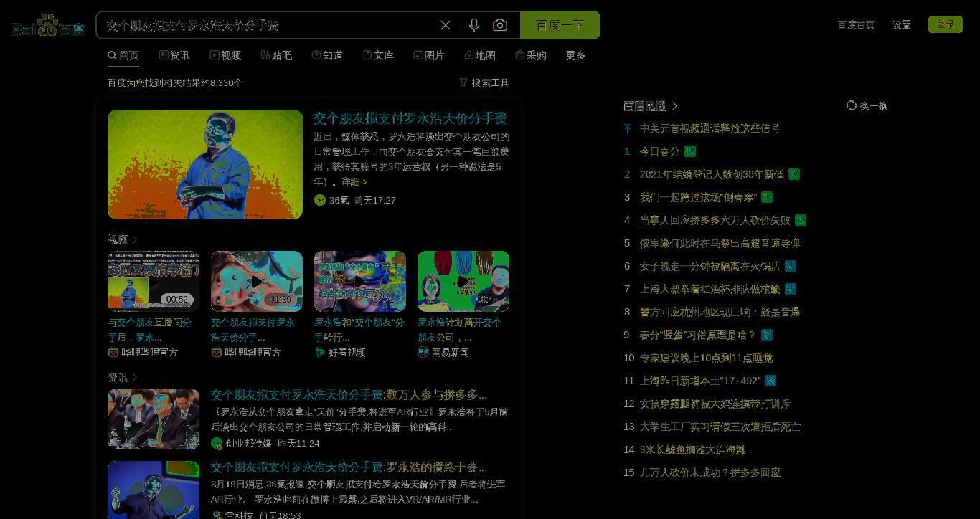
Task: Click the 网易新闻 source icon
Action: pyautogui.click(x=423, y=352)
